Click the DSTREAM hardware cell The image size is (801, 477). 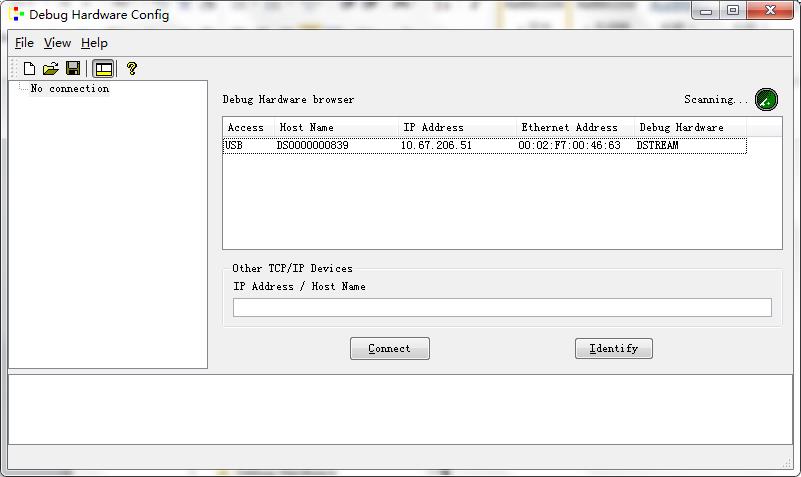click(x=657, y=146)
